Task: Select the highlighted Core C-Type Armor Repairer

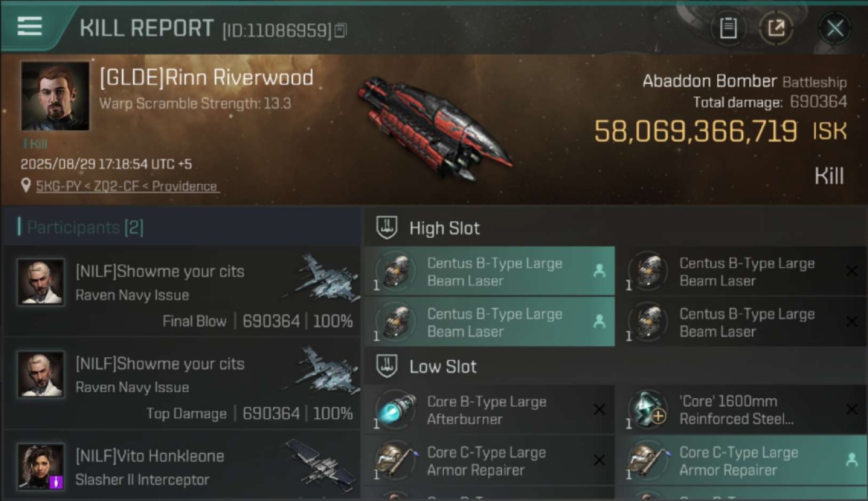Action: point(740,461)
